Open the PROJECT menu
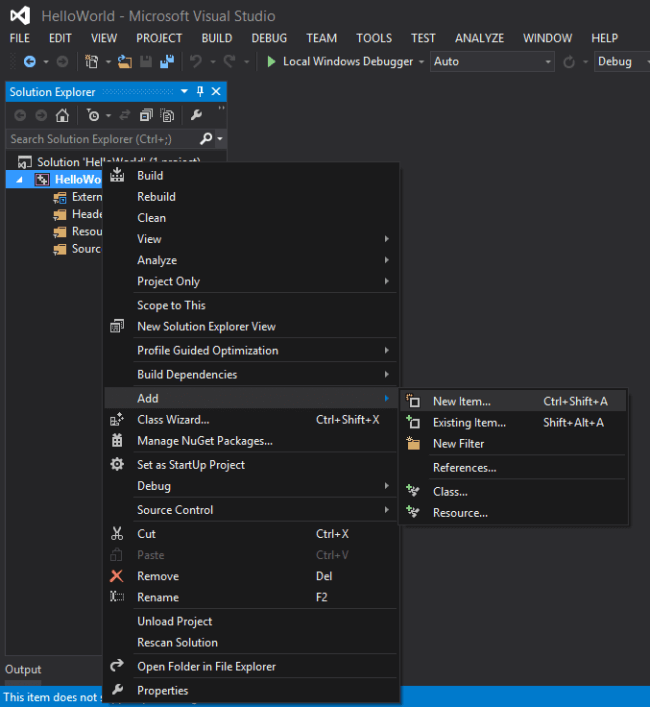The height and width of the screenshot is (707, 650). 159,38
